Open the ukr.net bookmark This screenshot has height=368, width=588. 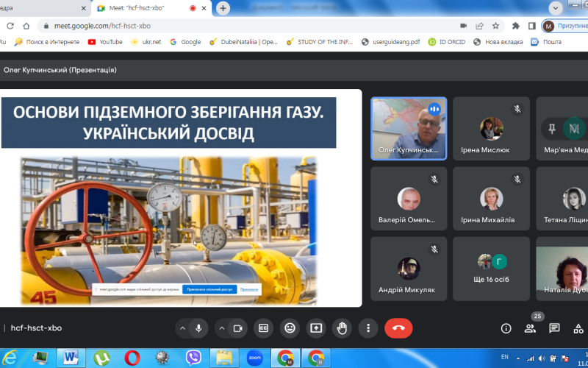point(146,42)
